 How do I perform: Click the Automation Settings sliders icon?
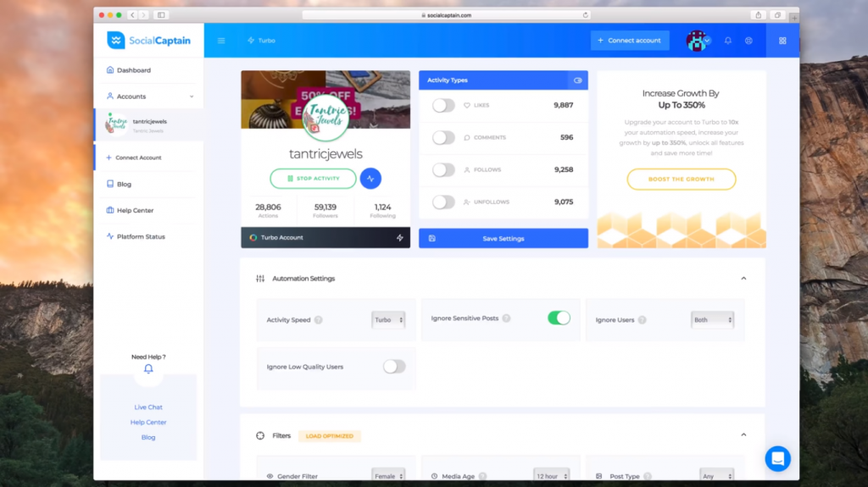[x=260, y=279]
